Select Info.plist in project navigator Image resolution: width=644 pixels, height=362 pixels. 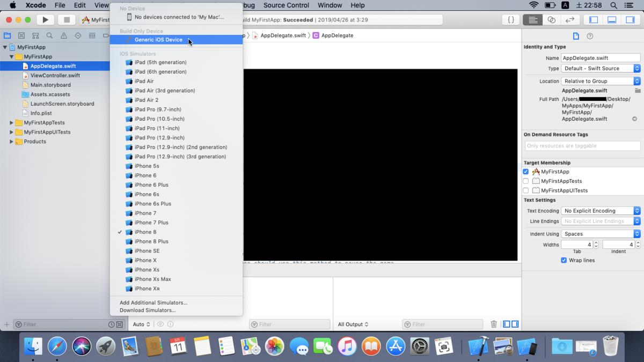pyautogui.click(x=41, y=113)
